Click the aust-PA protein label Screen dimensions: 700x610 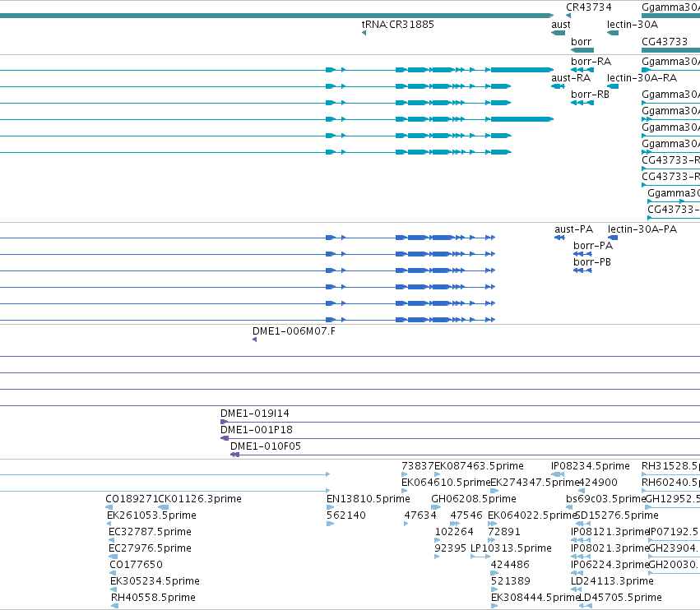pyautogui.click(x=573, y=229)
